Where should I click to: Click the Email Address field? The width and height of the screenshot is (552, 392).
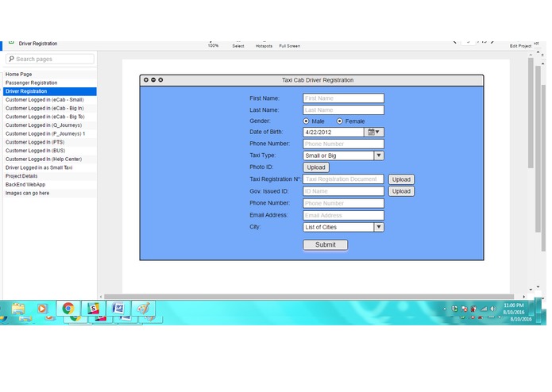(343, 215)
